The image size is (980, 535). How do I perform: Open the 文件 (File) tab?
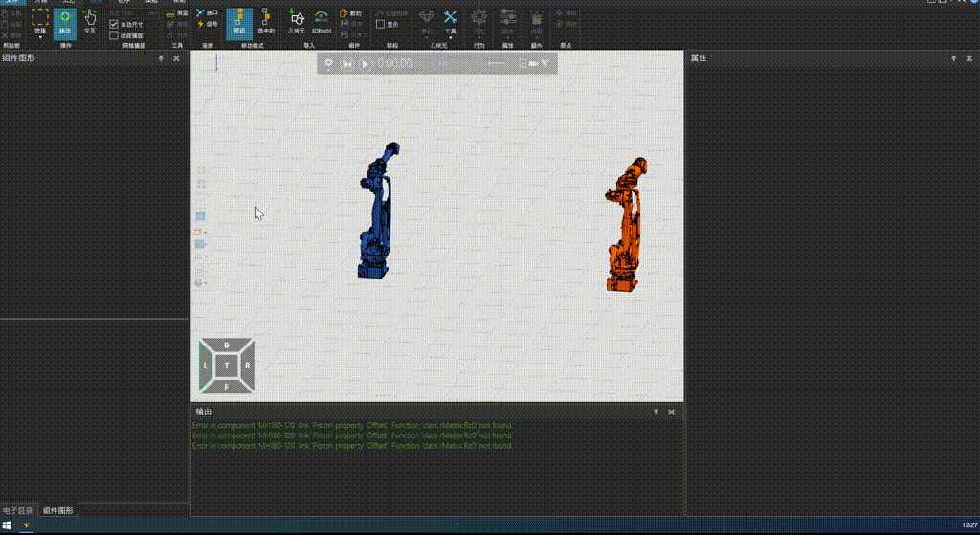coord(12,2)
